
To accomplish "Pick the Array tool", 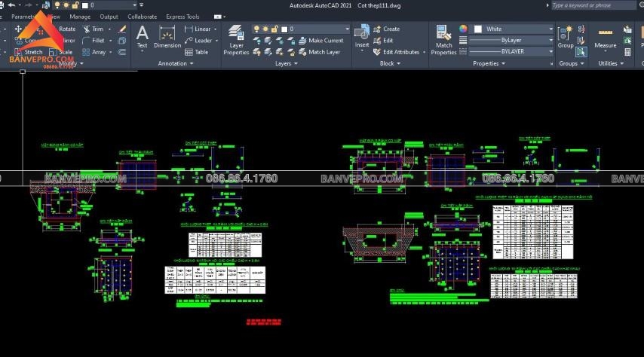I will tap(94, 52).
